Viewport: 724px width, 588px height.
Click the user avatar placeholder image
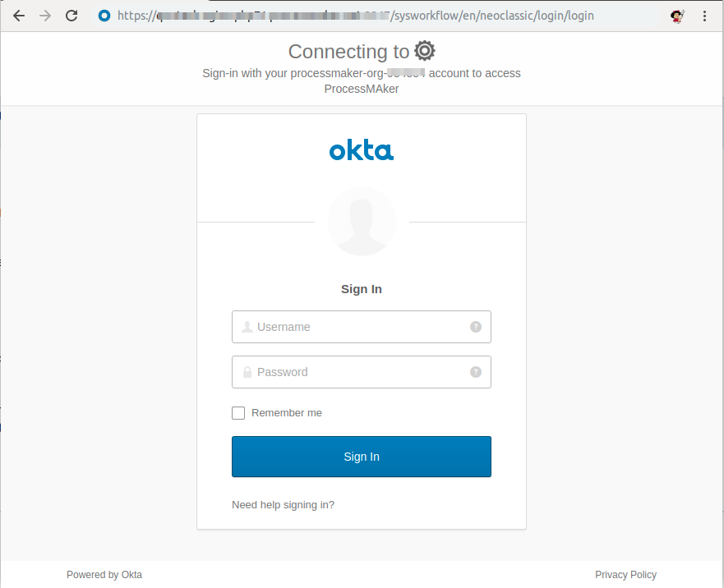pos(362,221)
